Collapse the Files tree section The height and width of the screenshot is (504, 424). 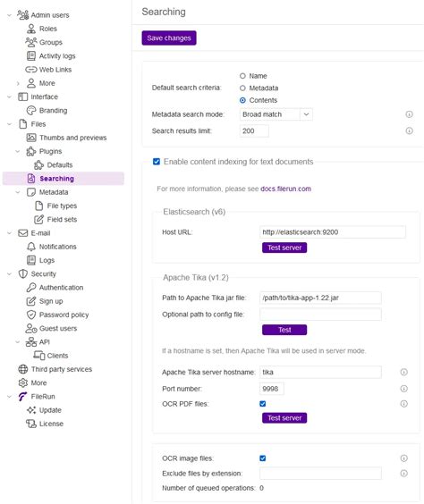tap(9, 124)
